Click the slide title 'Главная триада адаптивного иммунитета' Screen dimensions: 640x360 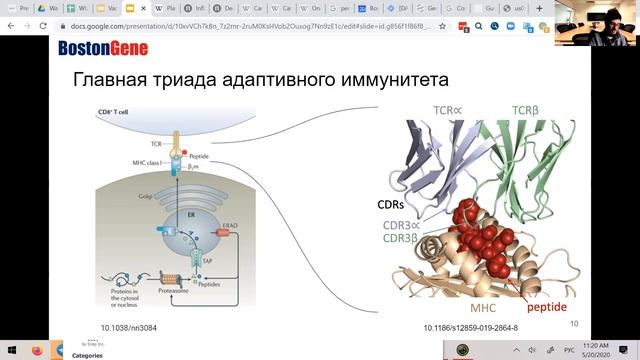click(x=260, y=79)
